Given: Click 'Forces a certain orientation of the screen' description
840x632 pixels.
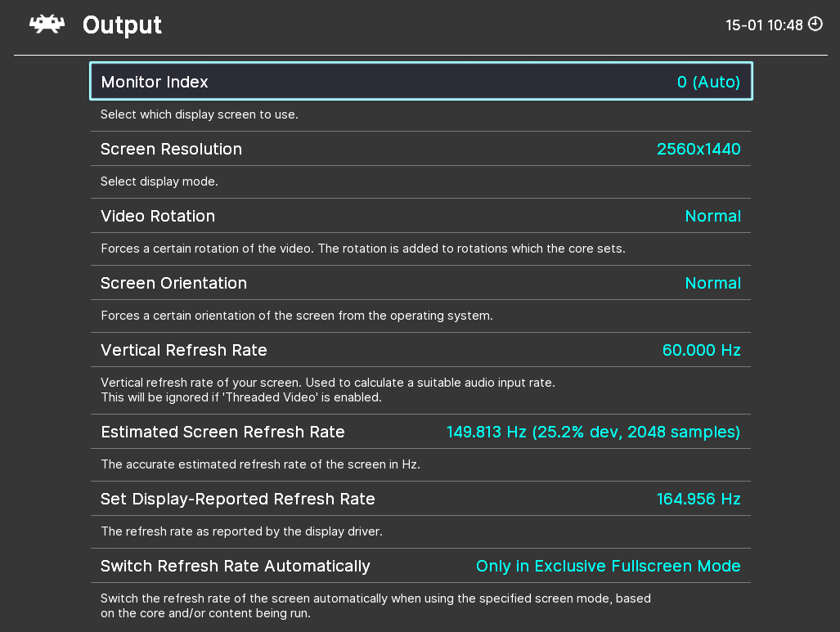Looking at the screenshot, I should point(297,316).
